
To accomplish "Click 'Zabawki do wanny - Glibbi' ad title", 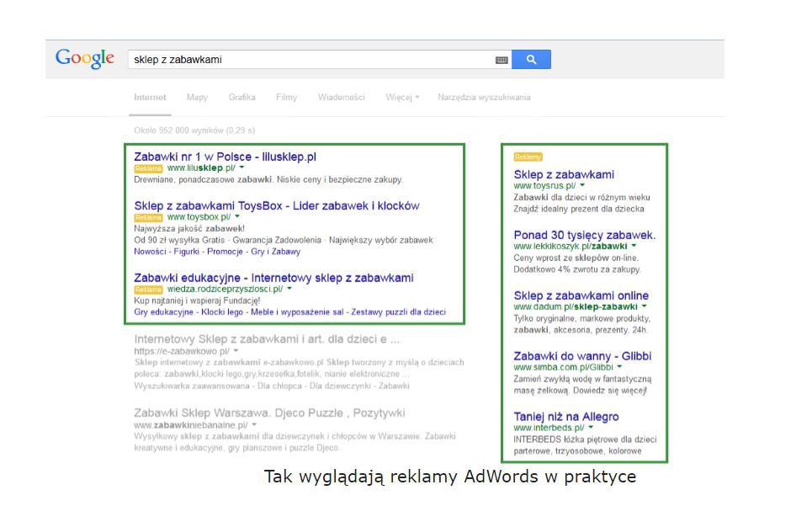I will click(582, 356).
